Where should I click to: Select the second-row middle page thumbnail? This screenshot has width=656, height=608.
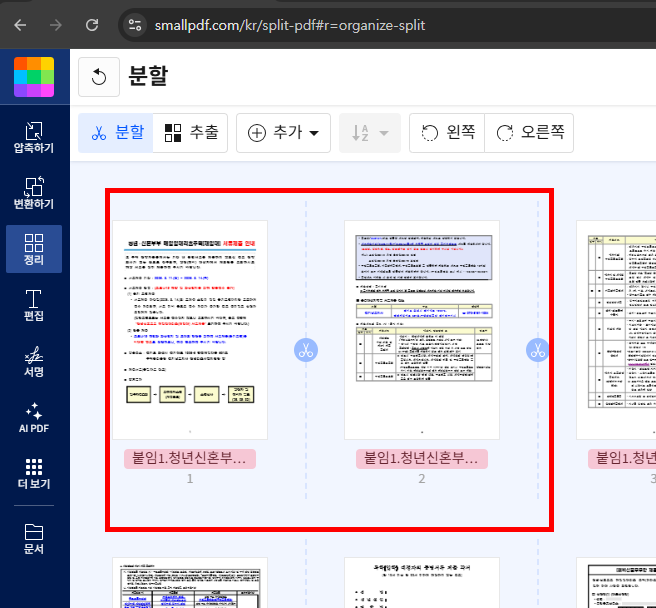(x=422, y=582)
